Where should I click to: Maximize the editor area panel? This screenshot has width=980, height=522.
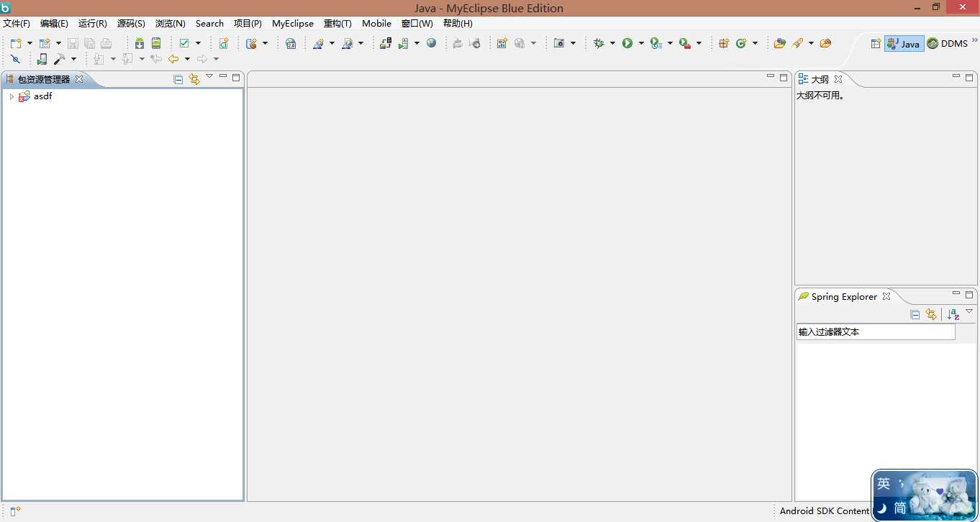(x=784, y=78)
